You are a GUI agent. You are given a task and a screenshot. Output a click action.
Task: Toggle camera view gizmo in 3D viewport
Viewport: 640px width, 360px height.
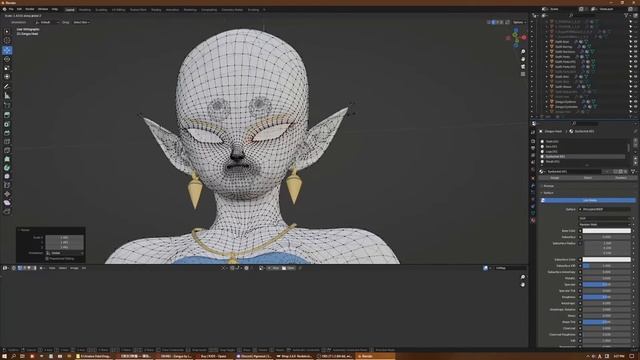(523, 67)
